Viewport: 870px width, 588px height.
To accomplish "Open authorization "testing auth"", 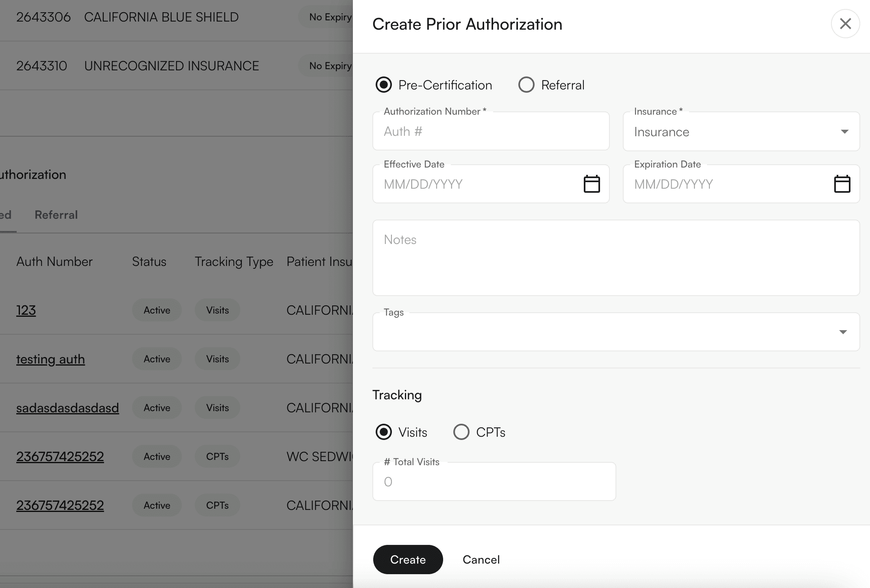I will point(50,359).
